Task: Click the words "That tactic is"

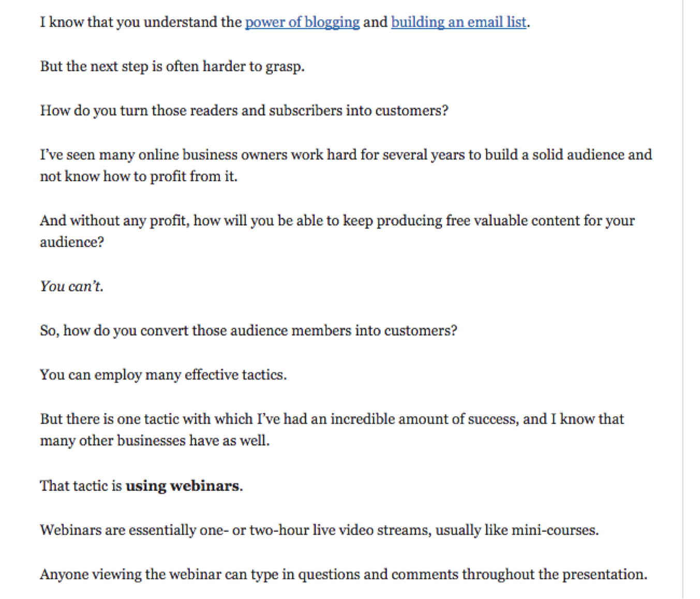Action: 81,486
